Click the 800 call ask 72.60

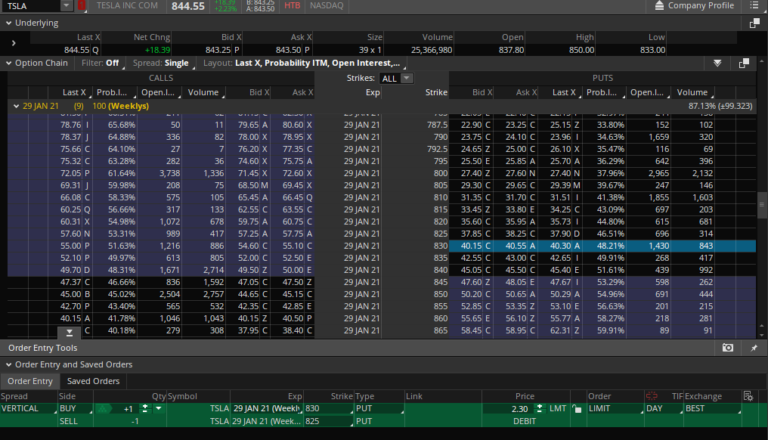pos(293,173)
